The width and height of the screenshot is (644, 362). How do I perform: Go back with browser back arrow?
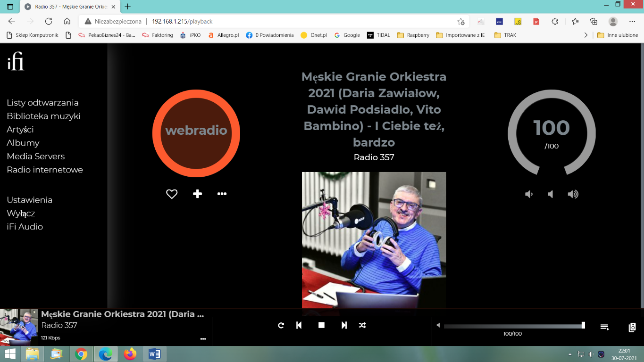(x=12, y=21)
